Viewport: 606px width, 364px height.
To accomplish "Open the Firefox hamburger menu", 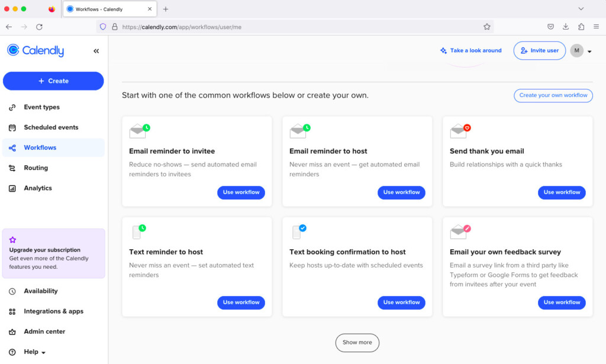I will click(x=596, y=27).
